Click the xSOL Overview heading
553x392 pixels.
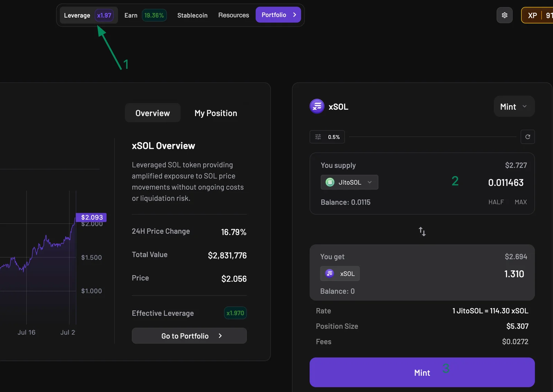click(x=163, y=146)
